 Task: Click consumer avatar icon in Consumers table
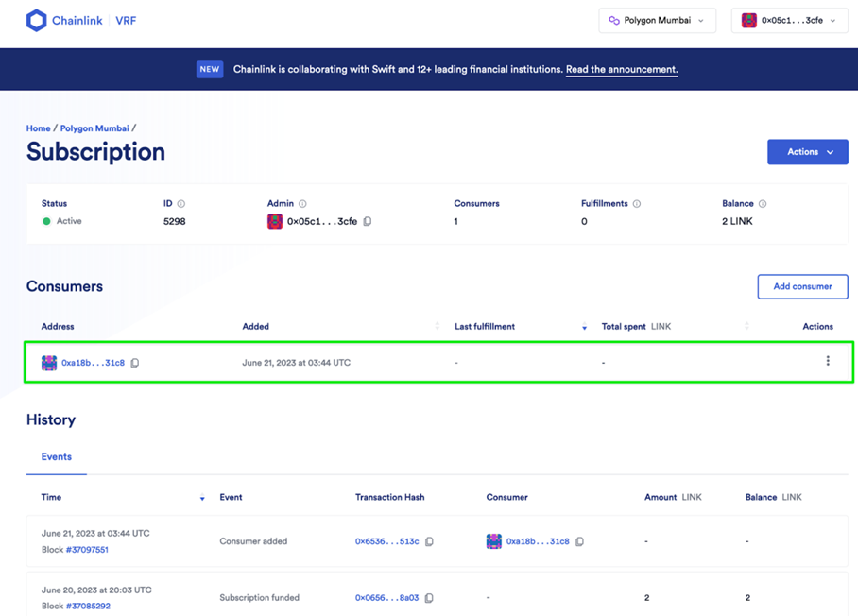pos(49,363)
